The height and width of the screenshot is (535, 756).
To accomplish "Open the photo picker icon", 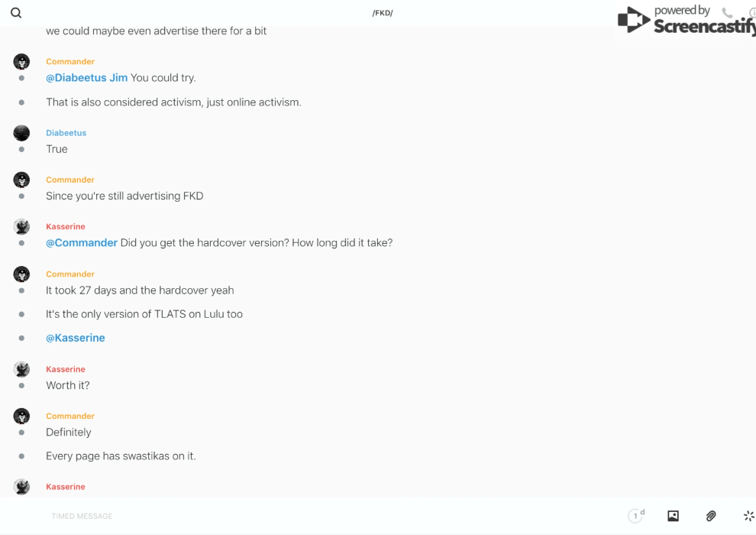I will click(x=673, y=516).
